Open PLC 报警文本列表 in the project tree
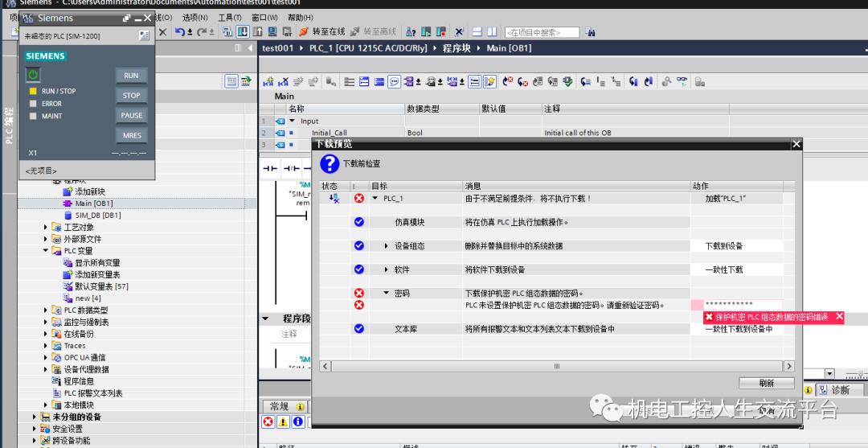Viewport: 868px width, 448px height. pos(93,393)
